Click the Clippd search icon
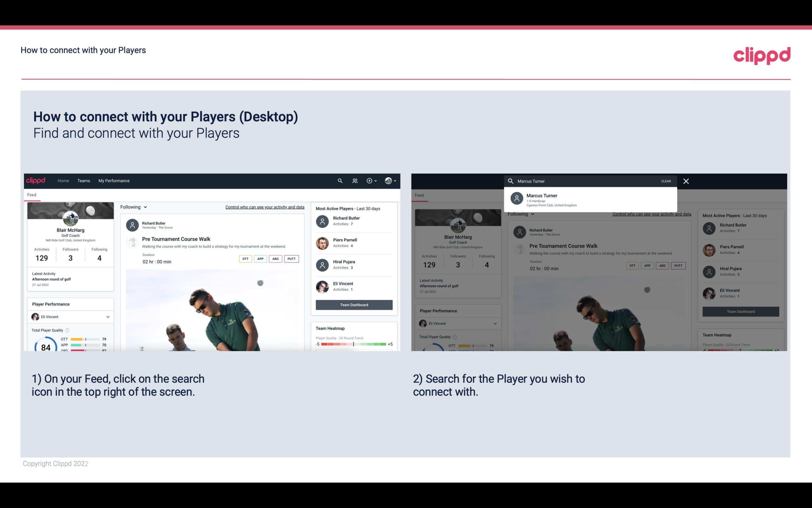Screen dimensions: 812x508 tap(339, 180)
